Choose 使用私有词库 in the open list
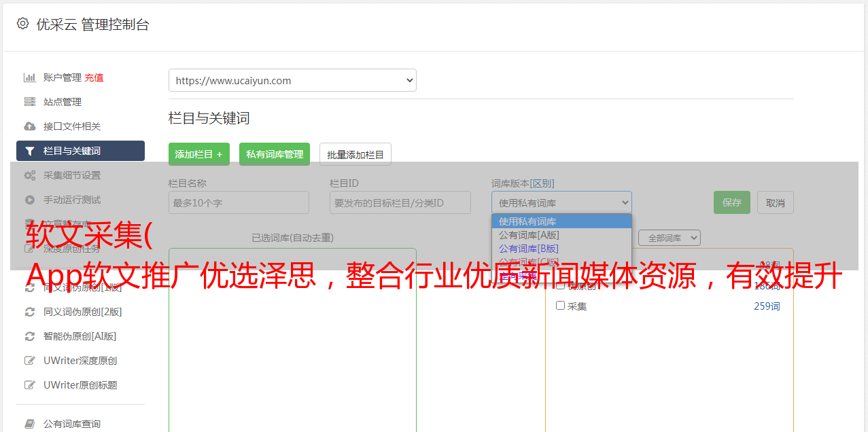Screen dimensions: 868x432 tap(561, 221)
